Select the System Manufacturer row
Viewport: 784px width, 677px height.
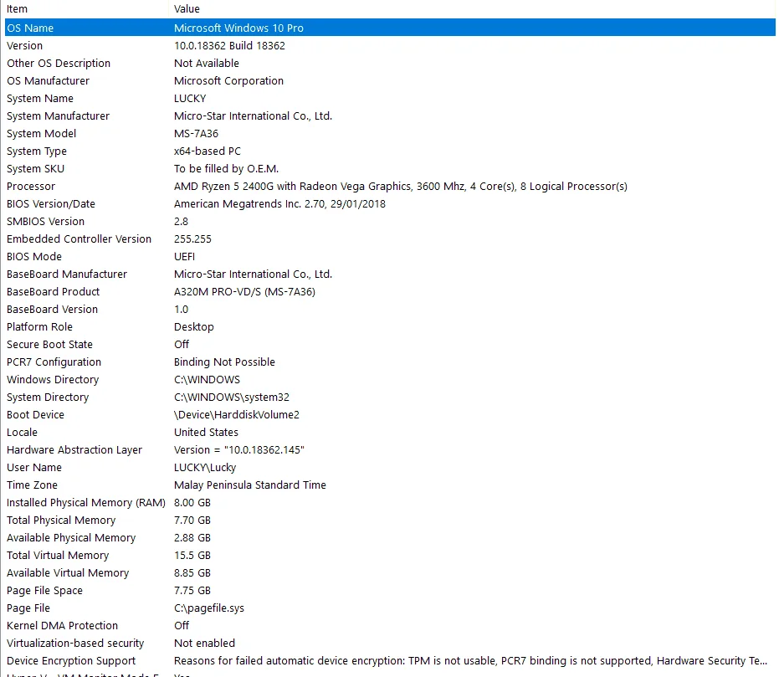point(390,116)
